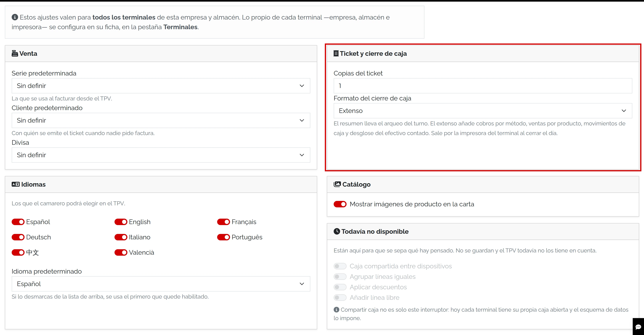This screenshot has height=335, width=644.
Task: Click the Idiomas section title
Action: [33, 184]
